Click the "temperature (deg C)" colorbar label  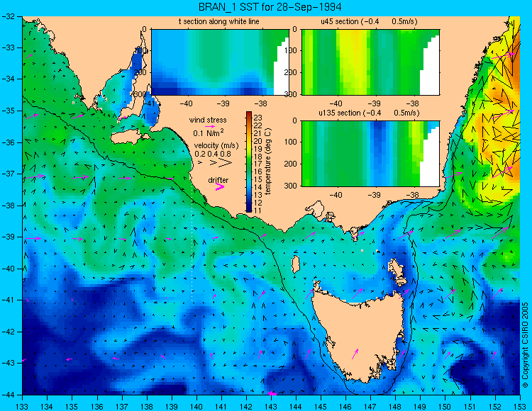(x=268, y=162)
